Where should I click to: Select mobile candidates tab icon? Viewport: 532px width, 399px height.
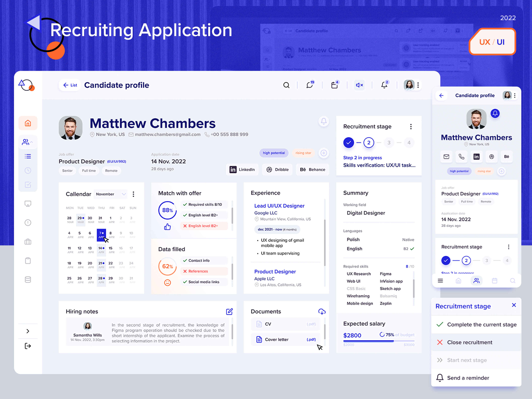click(476, 281)
